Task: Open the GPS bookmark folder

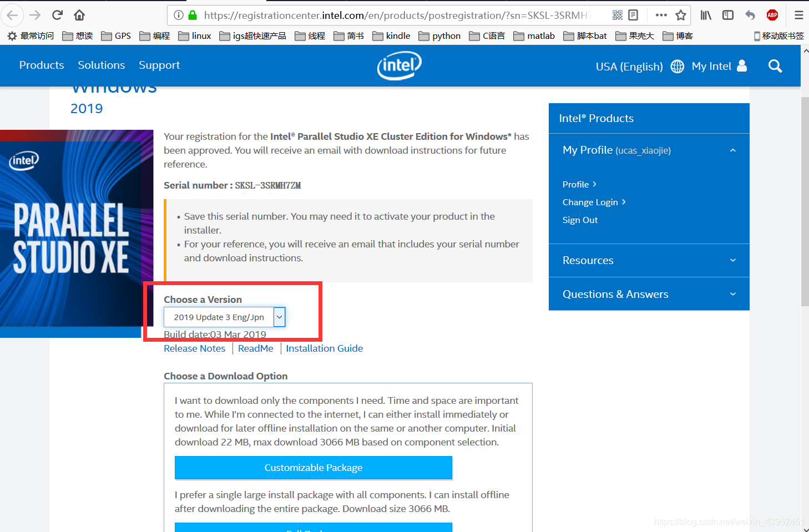Action: pyautogui.click(x=116, y=36)
